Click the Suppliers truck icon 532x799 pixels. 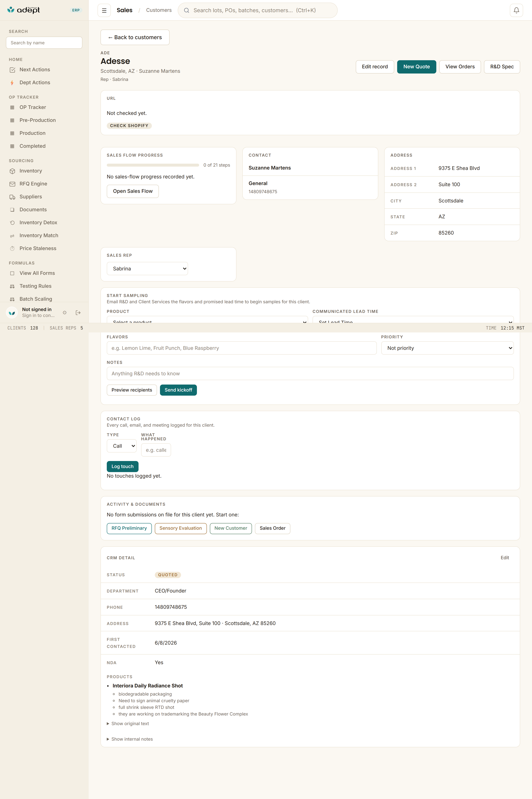pyautogui.click(x=12, y=197)
